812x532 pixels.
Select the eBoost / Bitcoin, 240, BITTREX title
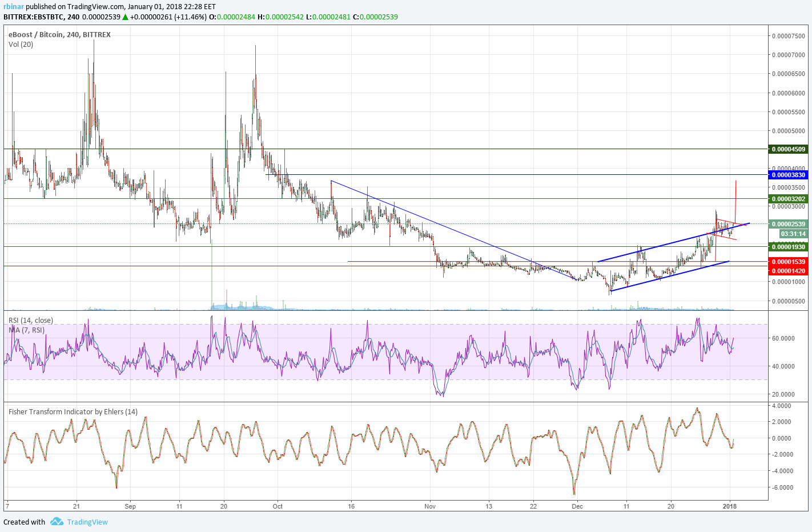[59, 34]
